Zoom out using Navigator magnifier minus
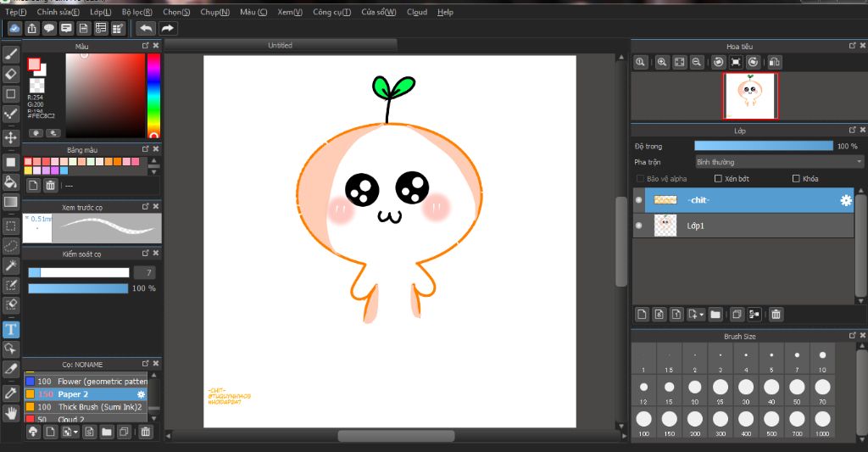 (x=697, y=62)
